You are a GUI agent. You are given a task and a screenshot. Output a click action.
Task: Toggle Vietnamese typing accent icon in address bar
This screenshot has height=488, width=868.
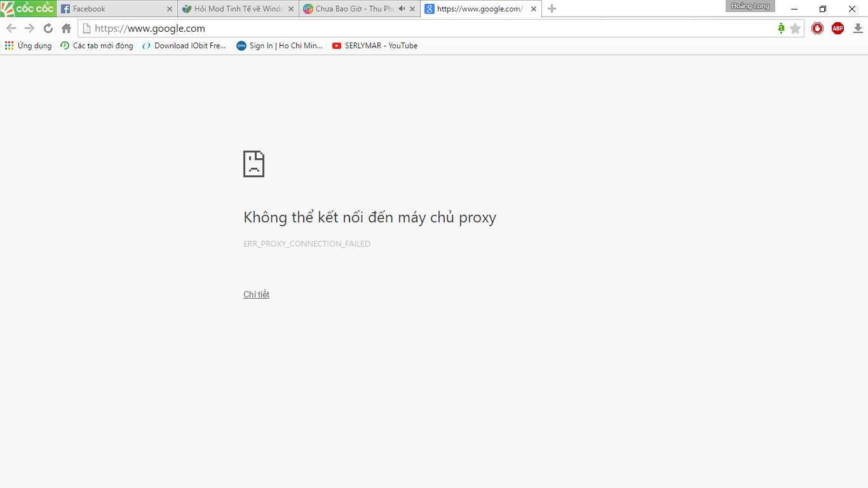pyautogui.click(x=781, y=29)
